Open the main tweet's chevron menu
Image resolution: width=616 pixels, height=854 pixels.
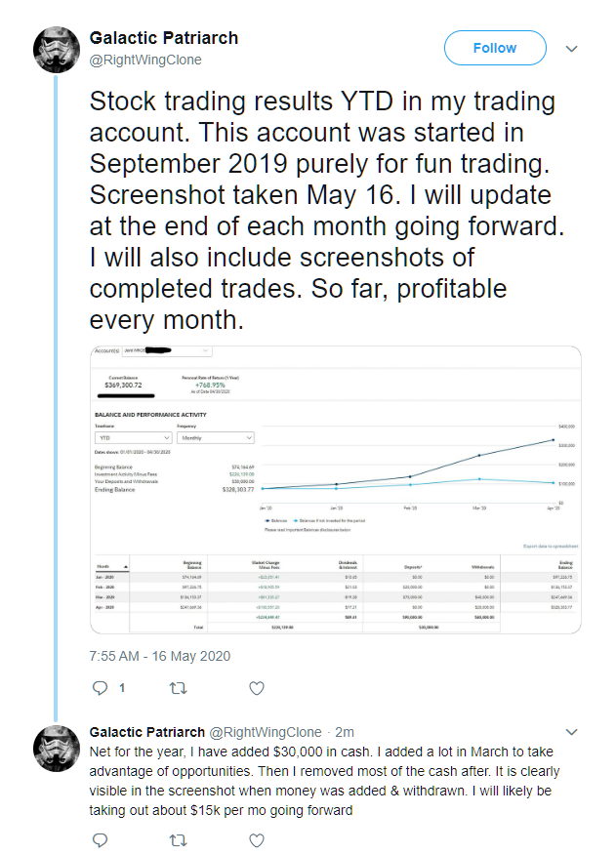point(572,48)
